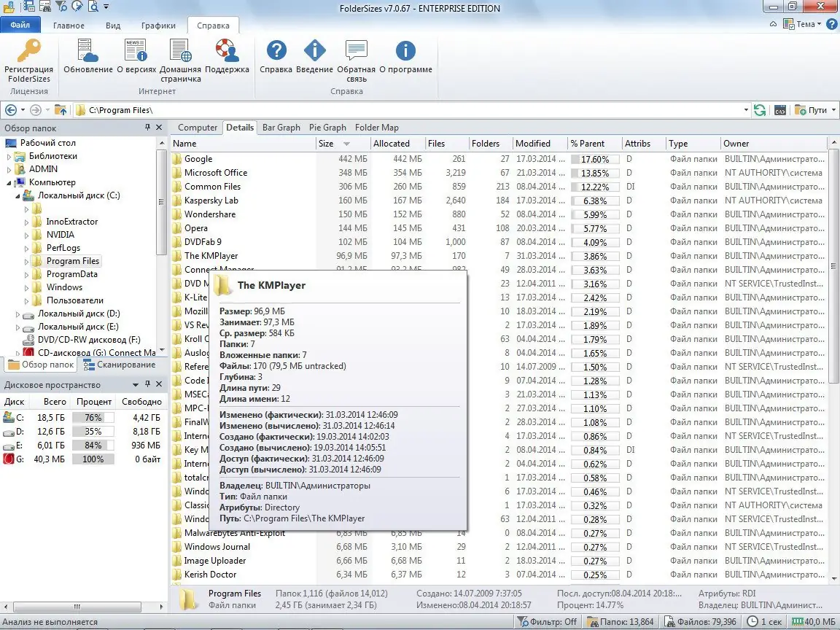Sort by the Modified column header
Screen dimensions: 840x630
pos(539,144)
